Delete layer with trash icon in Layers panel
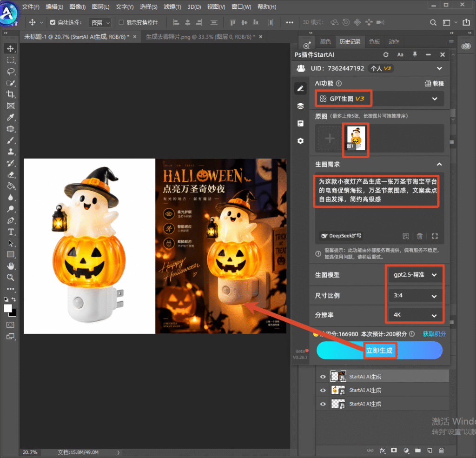This screenshot has width=476, height=458. (442, 451)
